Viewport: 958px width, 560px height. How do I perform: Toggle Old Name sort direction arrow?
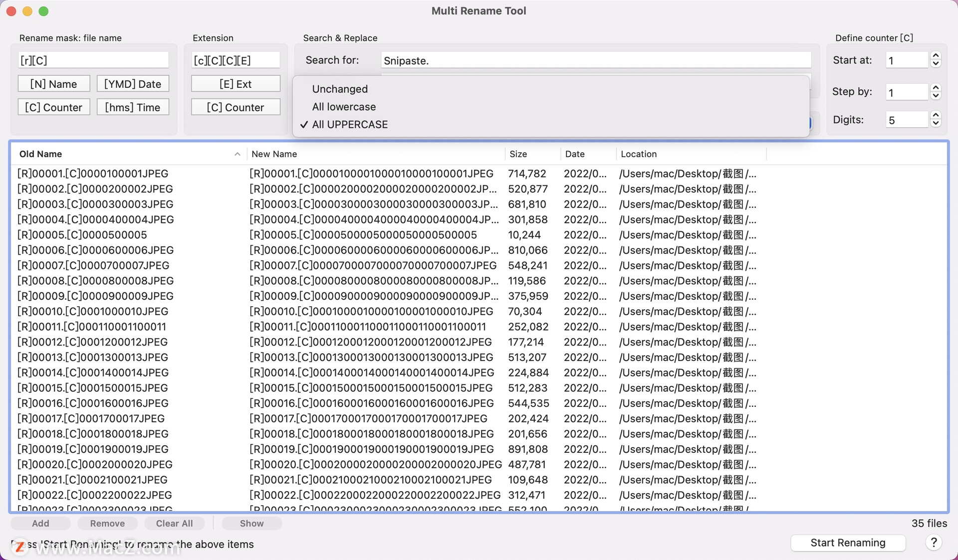pyautogui.click(x=238, y=154)
